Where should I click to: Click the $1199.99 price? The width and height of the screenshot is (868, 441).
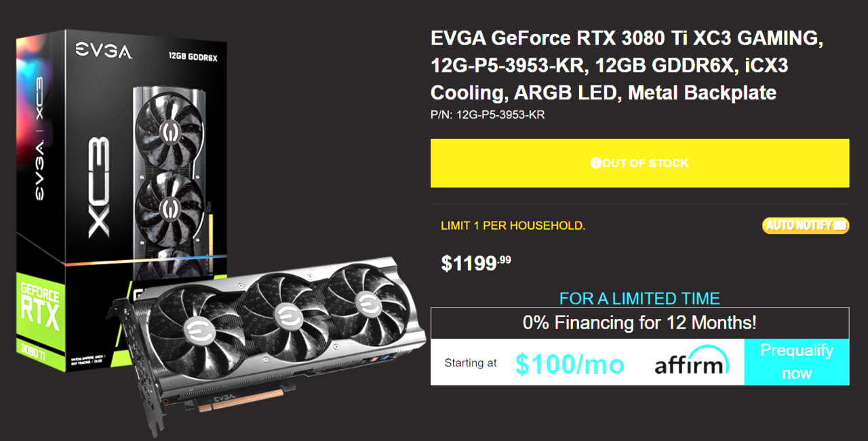[476, 263]
